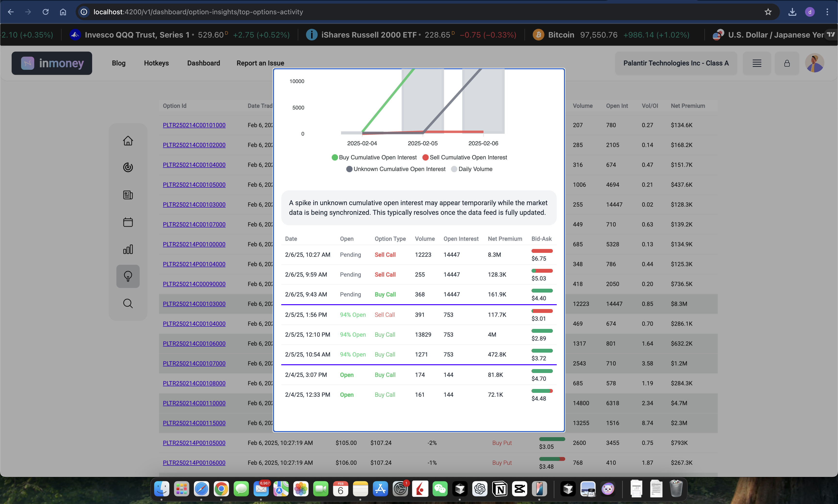The width and height of the screenshot is (838, 504).
Task: Toggle Sell Cumulative Open Interest legend
Action: point(464,157)
